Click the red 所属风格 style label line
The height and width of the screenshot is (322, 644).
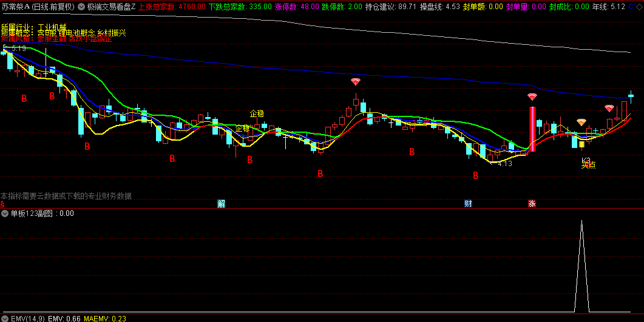(56, 39)
